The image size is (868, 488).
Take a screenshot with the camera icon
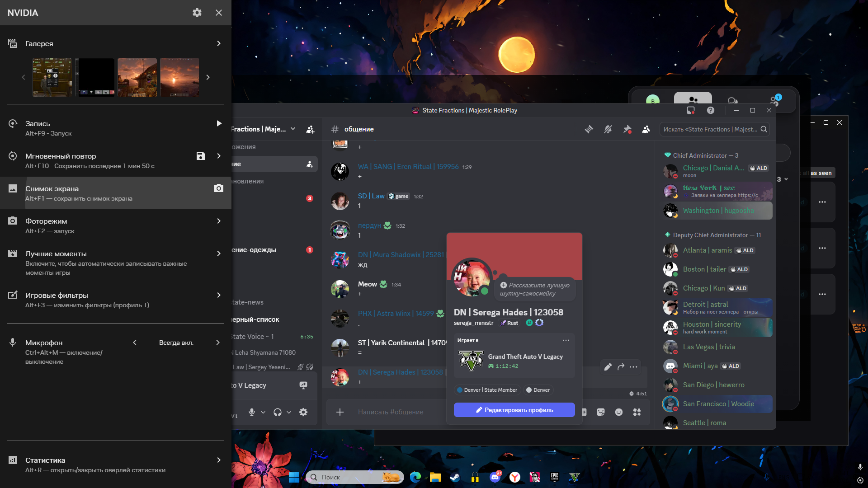click(219, 188)
